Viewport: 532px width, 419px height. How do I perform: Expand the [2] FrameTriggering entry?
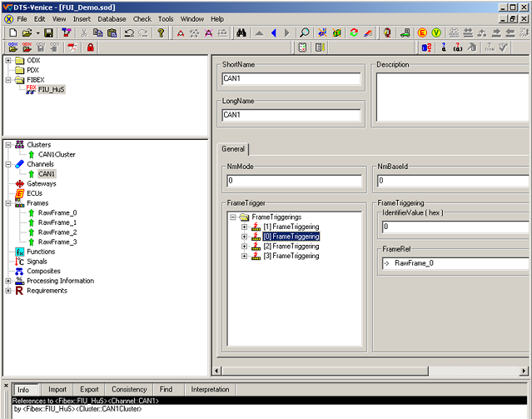pos(244,247)
